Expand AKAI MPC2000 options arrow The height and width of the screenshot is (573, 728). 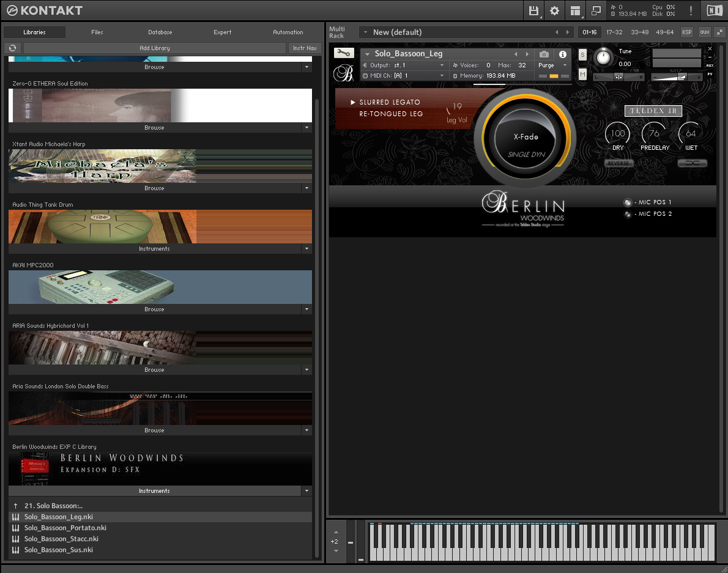306,309
